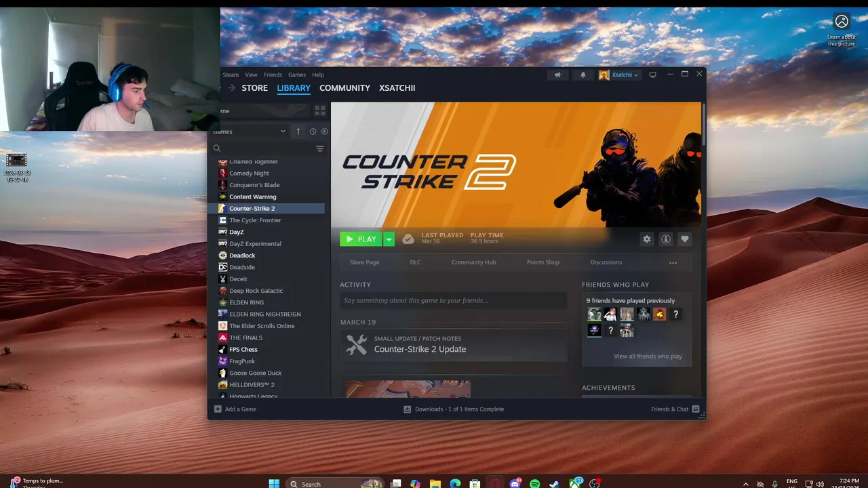
Task: Open the news thumbnail below the update post
Action: 408,389
